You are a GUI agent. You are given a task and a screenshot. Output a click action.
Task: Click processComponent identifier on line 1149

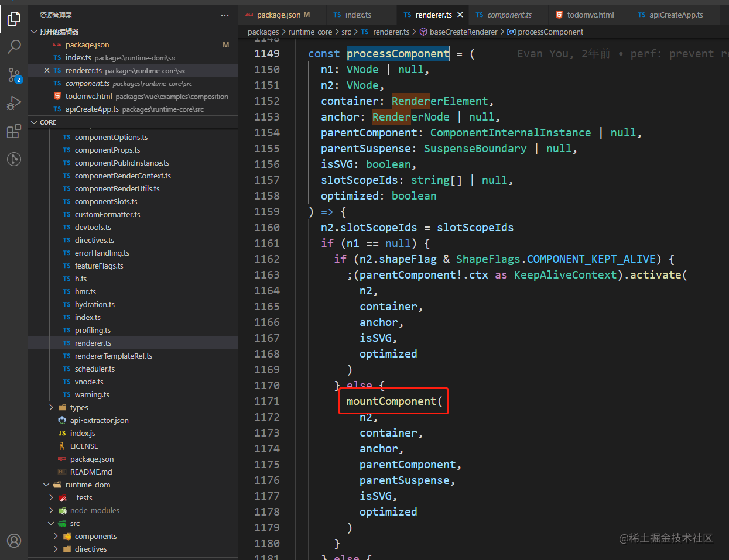(x=398, y=53)
